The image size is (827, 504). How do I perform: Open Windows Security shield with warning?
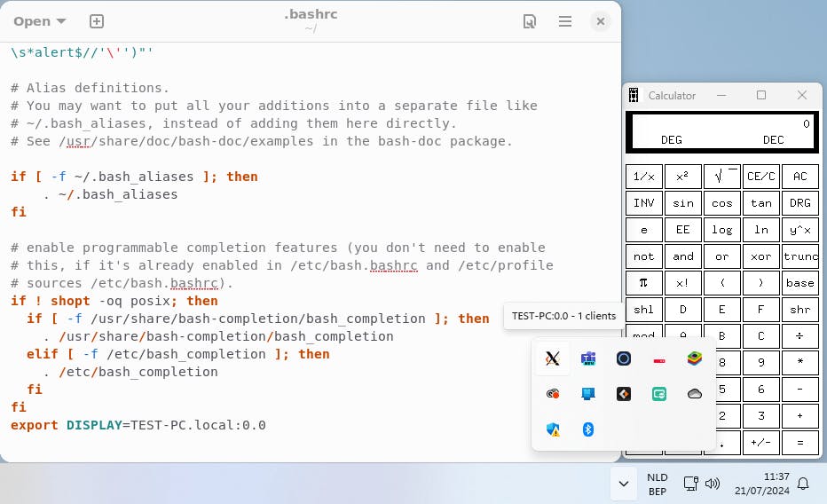(553, 429)
